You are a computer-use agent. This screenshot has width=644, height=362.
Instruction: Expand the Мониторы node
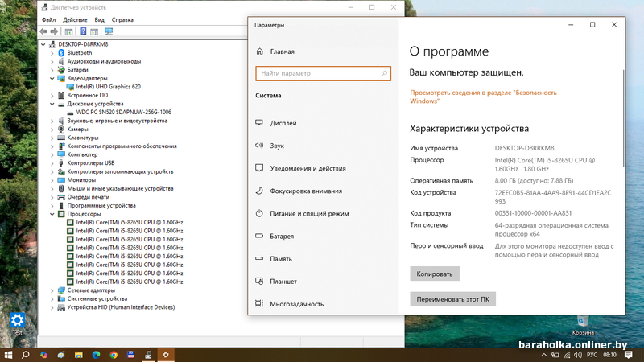pos(52,180)
